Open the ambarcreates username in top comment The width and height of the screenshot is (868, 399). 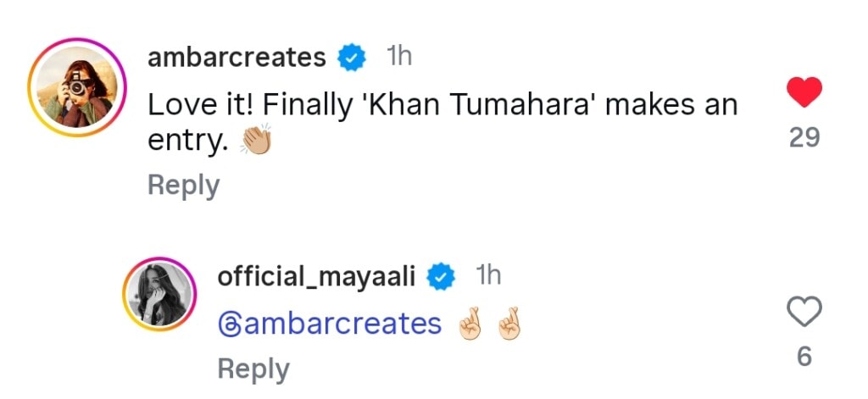236,58
